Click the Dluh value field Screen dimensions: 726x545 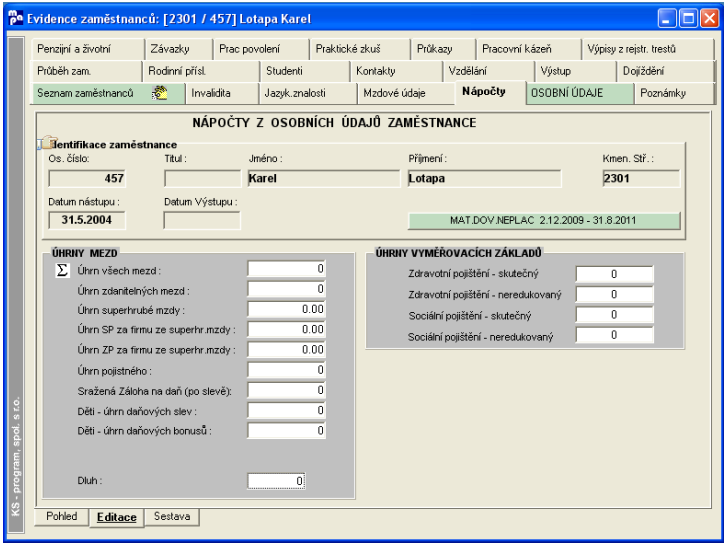[276, 481]
